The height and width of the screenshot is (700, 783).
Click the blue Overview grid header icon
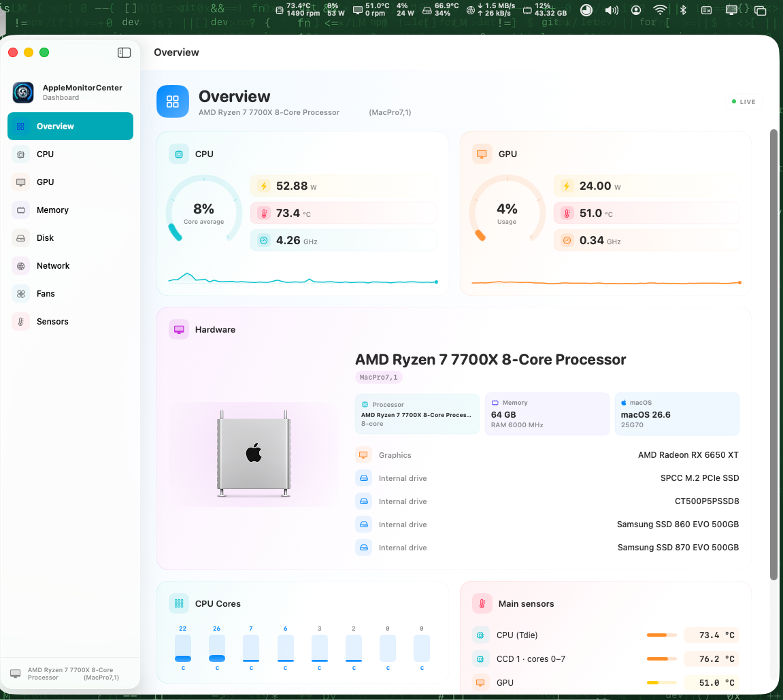tap(173, 101)
